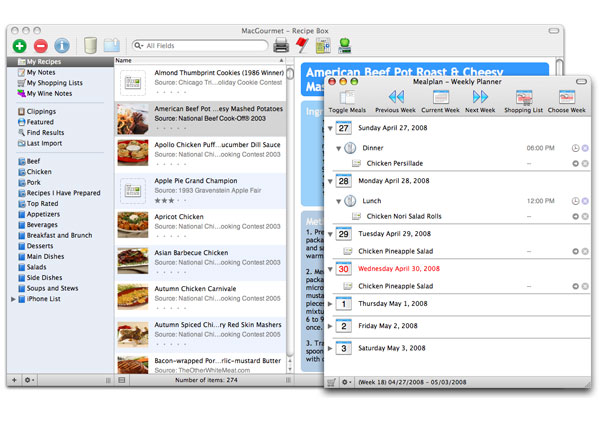Select Featured in sidebar
This screenshot has width=600, height=442.
click(x=40, y=122)
